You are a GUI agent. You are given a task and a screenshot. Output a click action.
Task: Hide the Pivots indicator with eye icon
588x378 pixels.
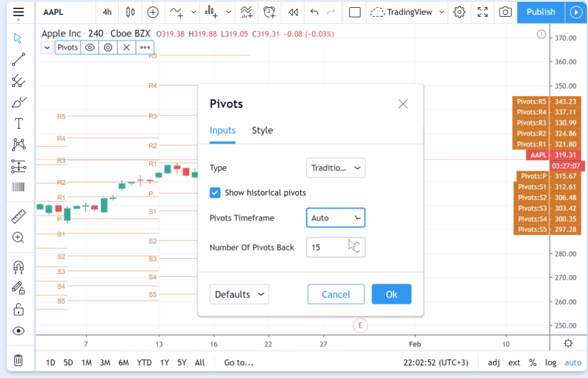pos(89,47)
